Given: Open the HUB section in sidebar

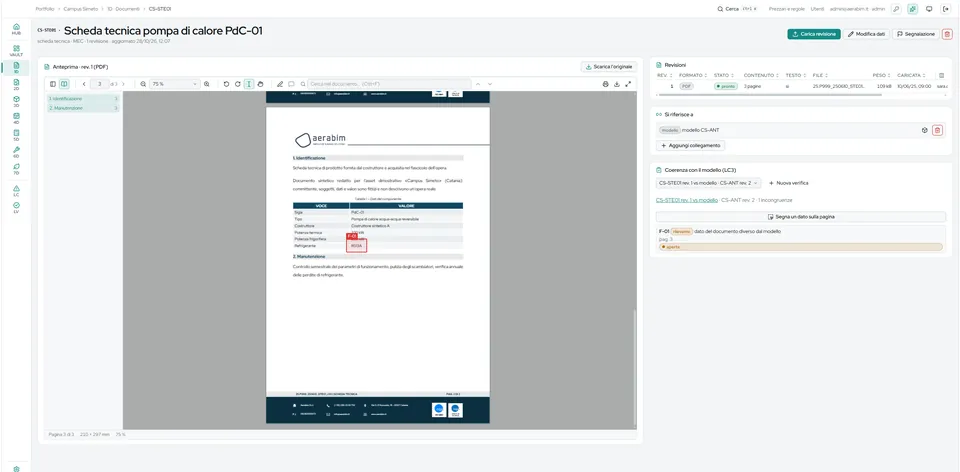Looking at the screenshot, I should (16, 29).
